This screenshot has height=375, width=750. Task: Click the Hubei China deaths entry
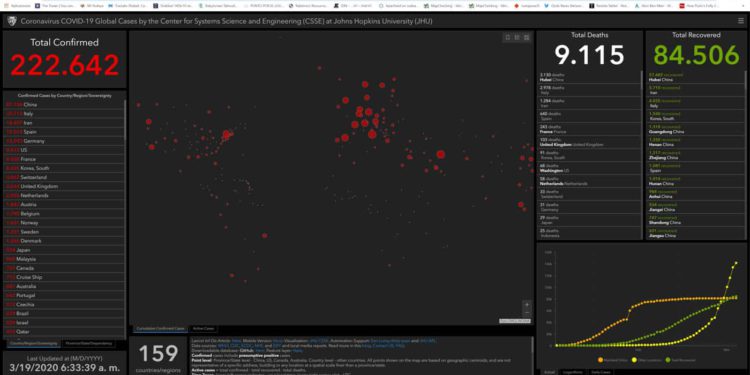click(589, 77)
